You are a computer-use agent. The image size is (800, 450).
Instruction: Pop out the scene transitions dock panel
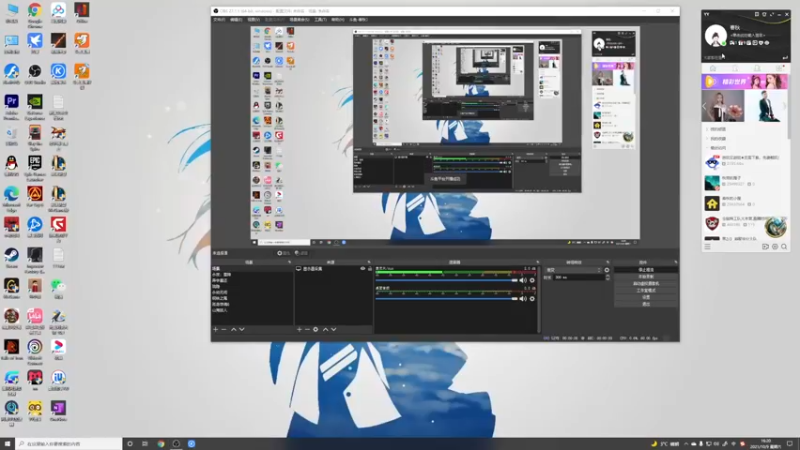point(608,262)
